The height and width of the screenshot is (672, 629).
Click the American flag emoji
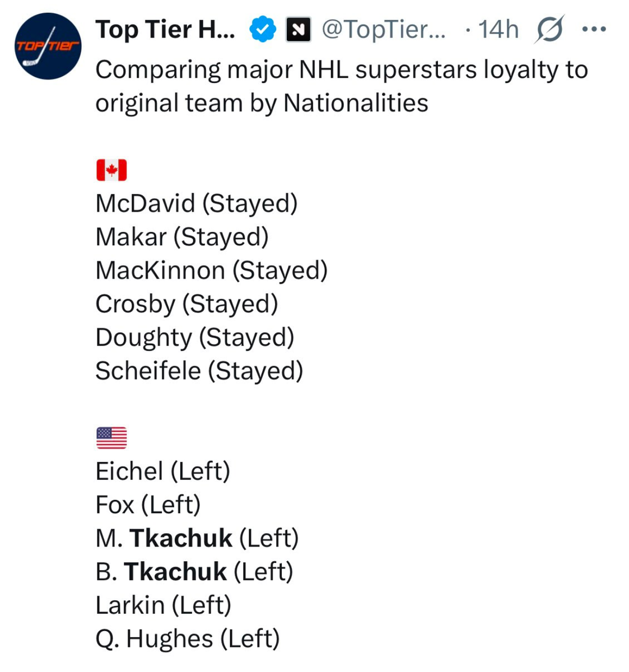111,438
